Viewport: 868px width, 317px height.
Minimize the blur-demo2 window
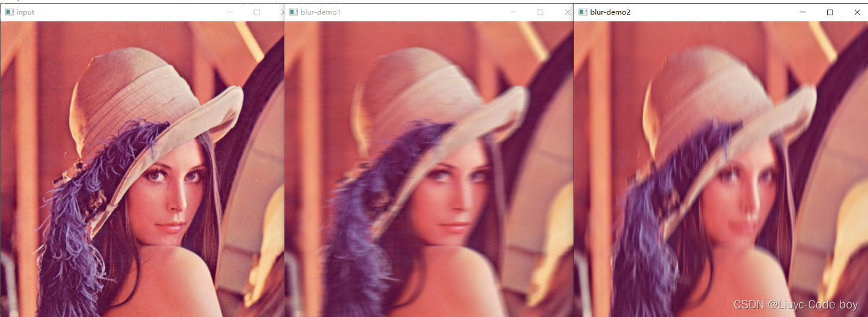point(802,12)
